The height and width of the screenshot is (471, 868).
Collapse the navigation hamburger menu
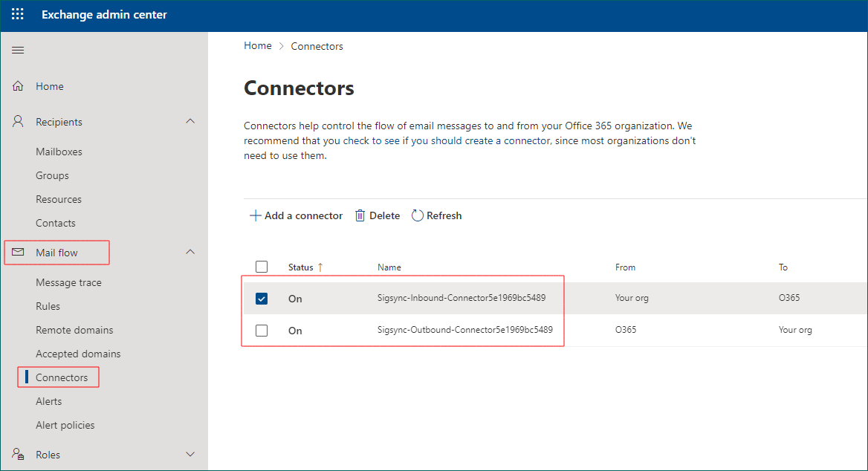pyautogui.click(x=18, y=51)
